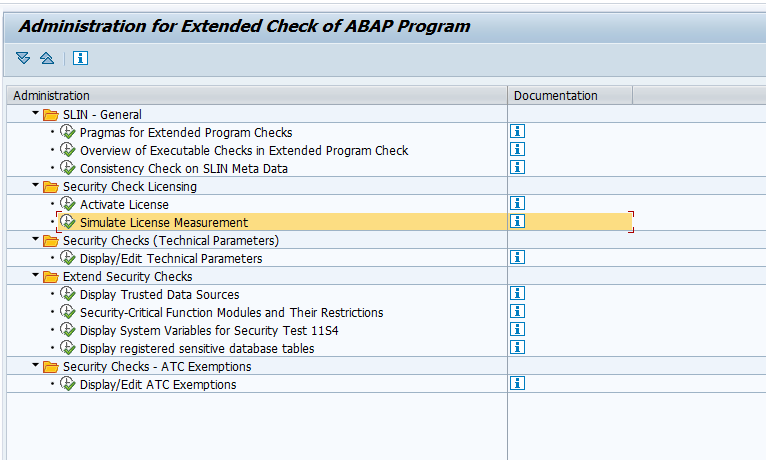The image size is (766, 460).
Task: Execute icon for Consistency Check on SLIN Meta Data
Action: 67,168
